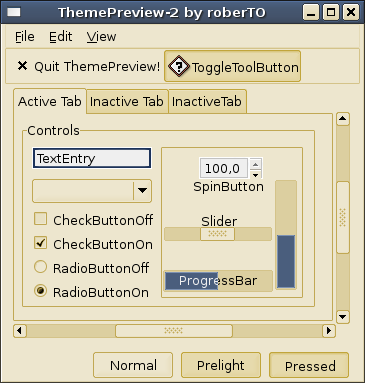The height and width of the screenshot is (383, 365).
Task: Focus the TextEntry input field
Action: pos(92,158)
